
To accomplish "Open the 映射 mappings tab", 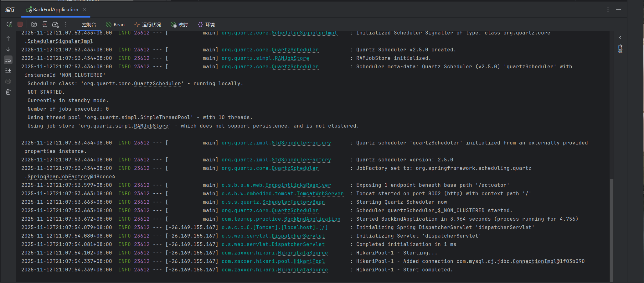I will (179, 24).
